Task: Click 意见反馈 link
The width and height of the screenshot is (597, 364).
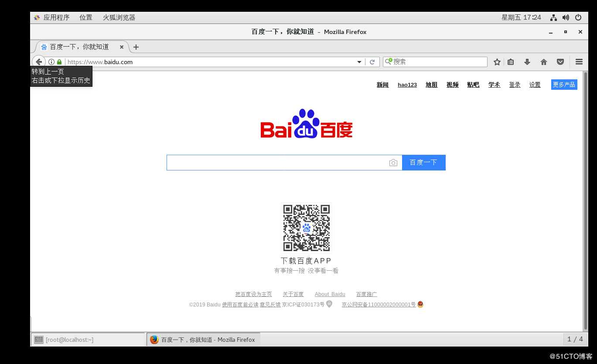Action: (x=270, y=305)
